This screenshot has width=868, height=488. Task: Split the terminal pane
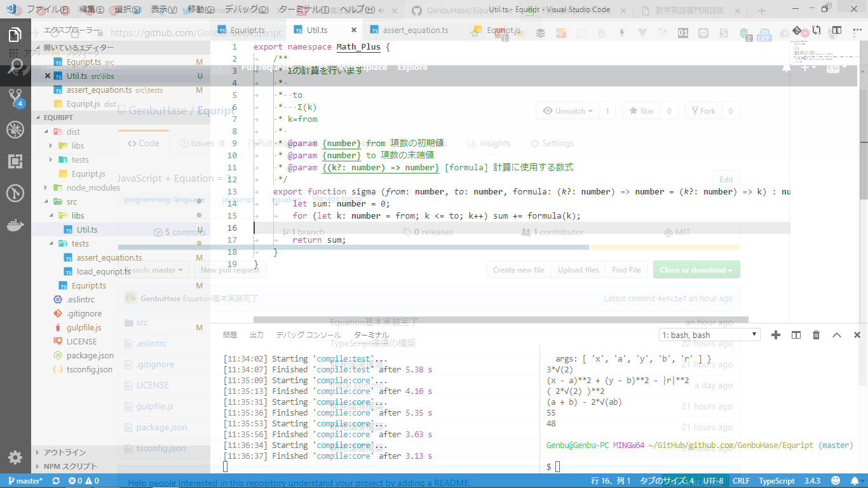[796, 335]
